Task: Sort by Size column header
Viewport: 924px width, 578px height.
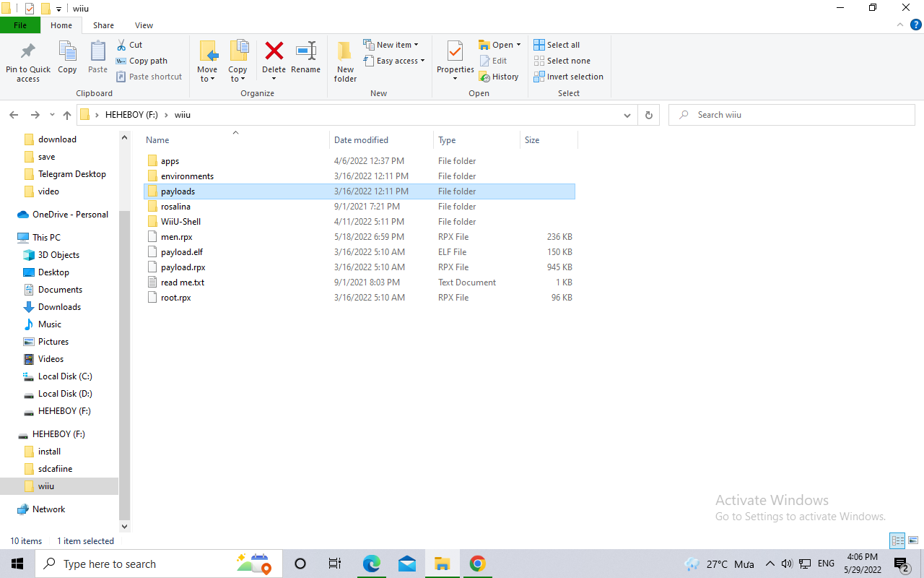Action: pyautogui.click(x=549, y=139)
